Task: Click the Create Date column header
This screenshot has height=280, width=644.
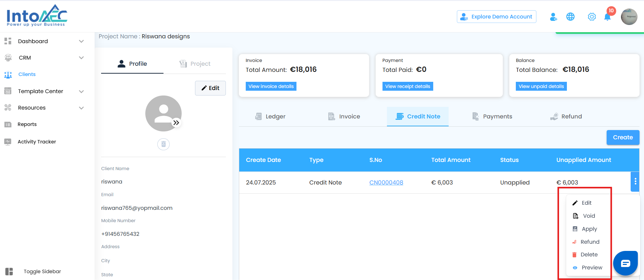Action: (264, 160)
